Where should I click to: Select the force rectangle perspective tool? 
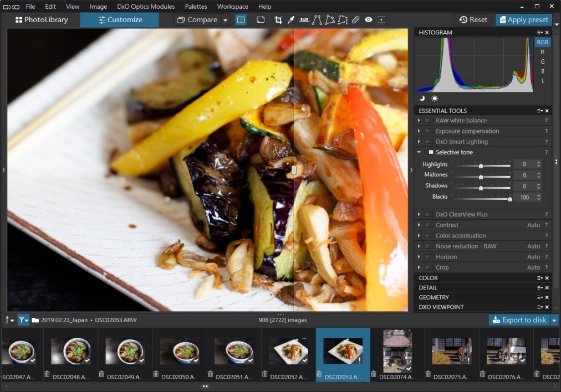(x=329, y=20)
